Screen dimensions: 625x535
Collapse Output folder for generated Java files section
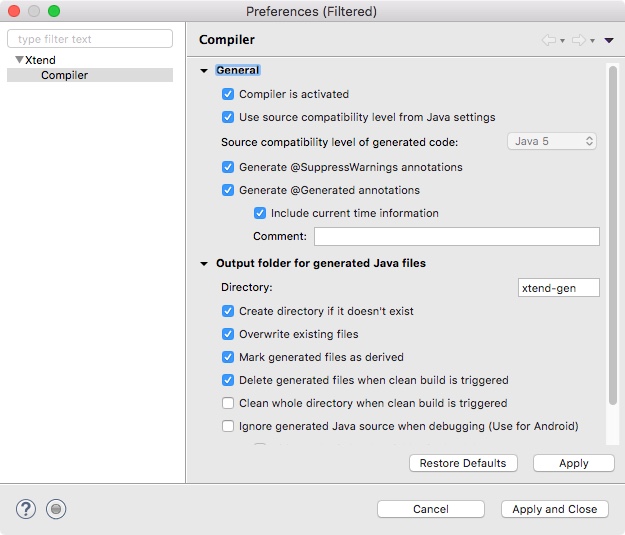click(204, 264)
